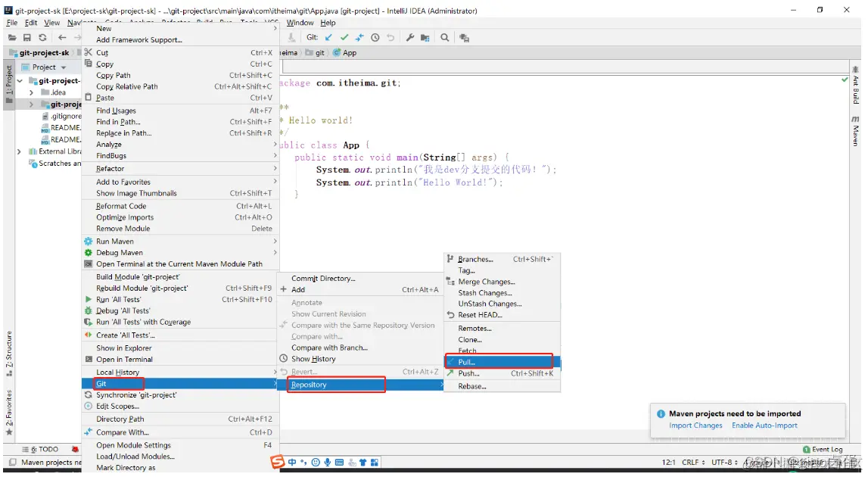This screenshot has width=868, height=477.
Task: Open the UTF-8 encoding dropdown
Action: coord(725,462)
